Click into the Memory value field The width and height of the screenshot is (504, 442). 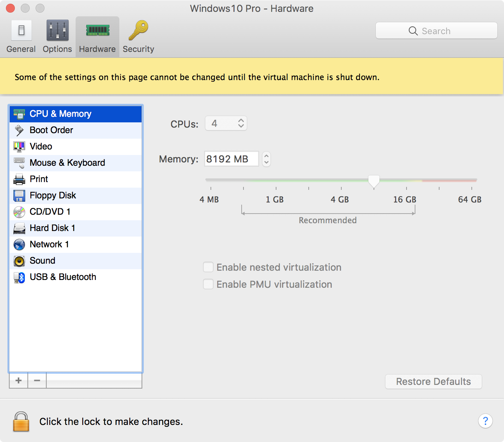[232, 159]
